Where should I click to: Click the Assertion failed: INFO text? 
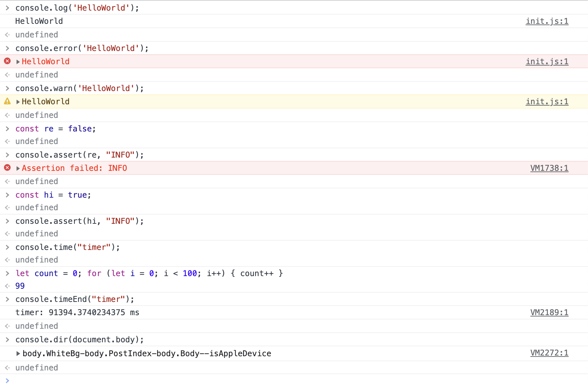(x=74, y=168)
